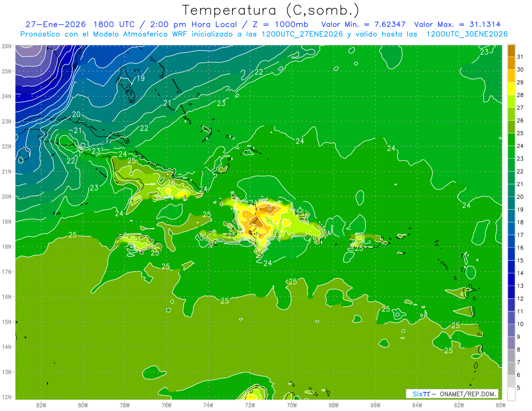Viewport: 532px width, 411px height.
Task: Click the '15N' latitude axis label
Action: (x=6, y=322)
